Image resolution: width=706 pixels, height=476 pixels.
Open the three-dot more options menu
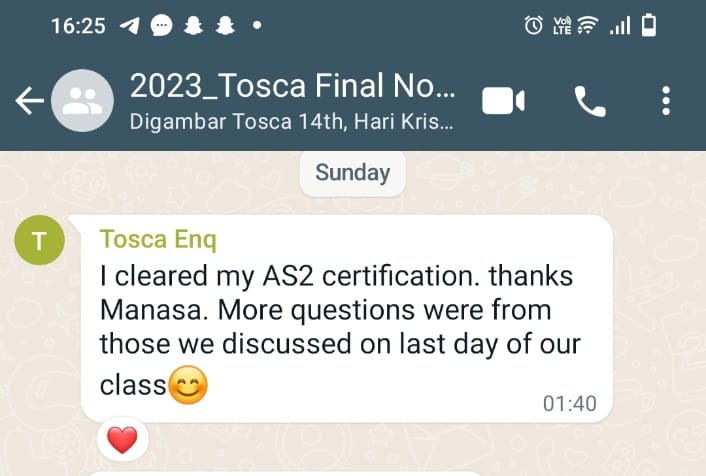[666, 101]
